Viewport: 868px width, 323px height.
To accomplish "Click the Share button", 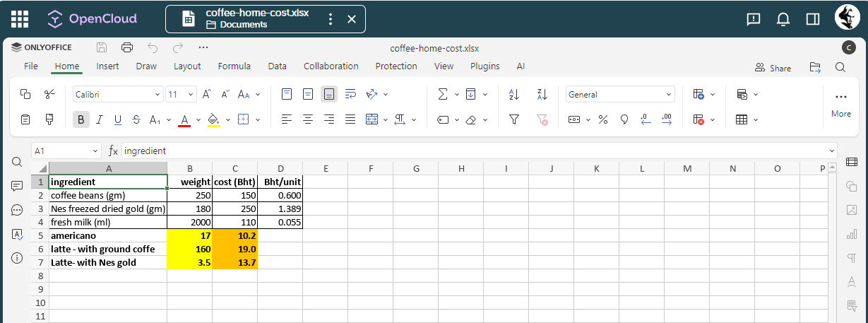I will (773, 68).
